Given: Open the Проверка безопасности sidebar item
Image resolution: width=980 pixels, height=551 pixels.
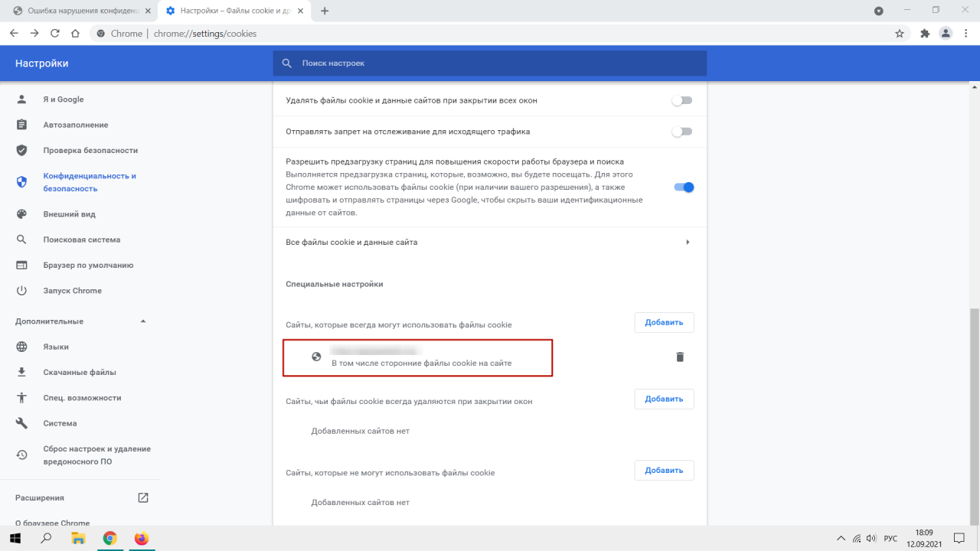Looking at the screenshot, I should point(90,150).
